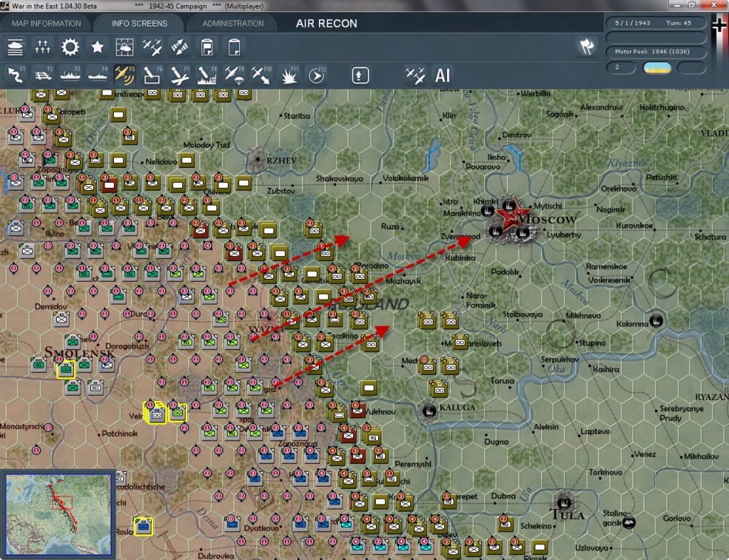Click the Rzhev city marker

[258, 160]
